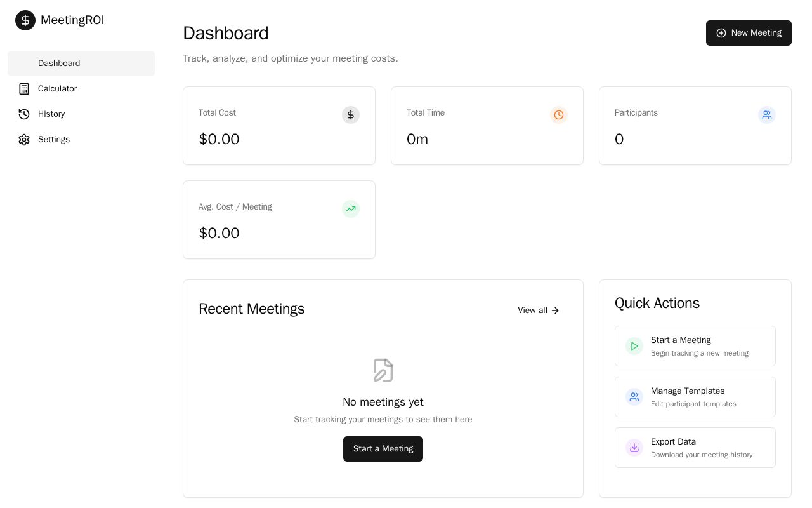Click the empty-file icon above No meetings yet

(x=383, y=370)
